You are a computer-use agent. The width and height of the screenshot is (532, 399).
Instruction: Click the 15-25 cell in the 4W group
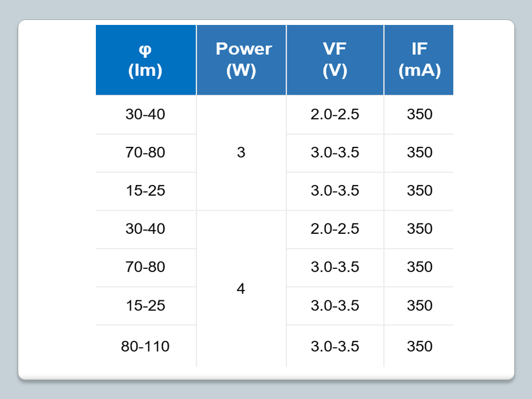(145, 305)
